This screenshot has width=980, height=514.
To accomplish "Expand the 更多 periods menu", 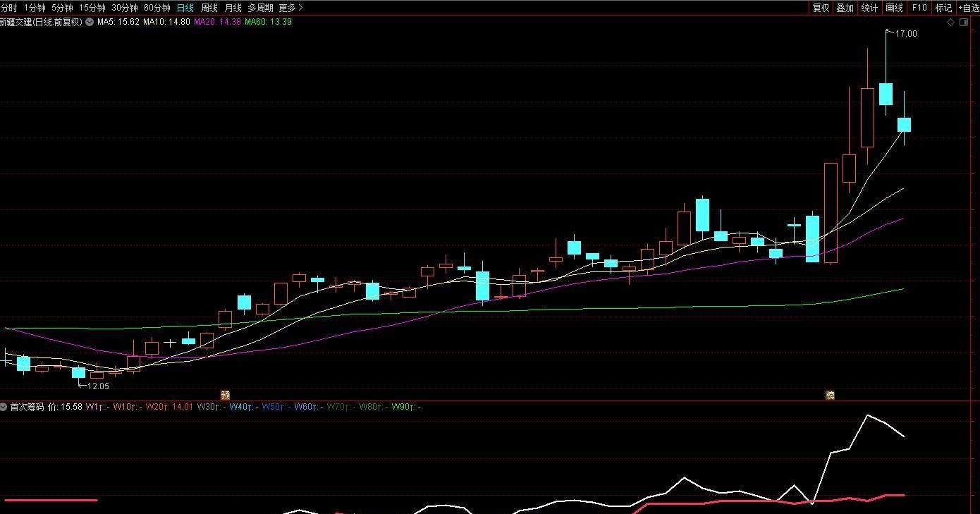I will pos(290,8).
